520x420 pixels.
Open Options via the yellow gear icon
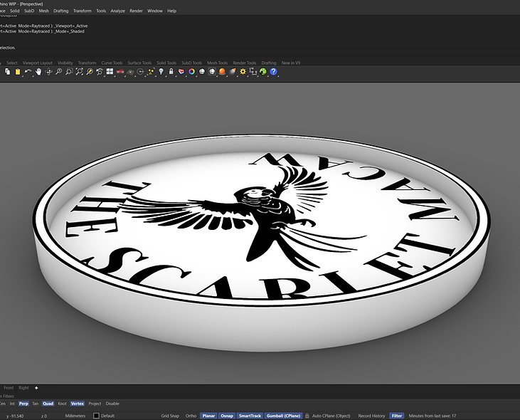pyautogui.click(x=243, y=71)
